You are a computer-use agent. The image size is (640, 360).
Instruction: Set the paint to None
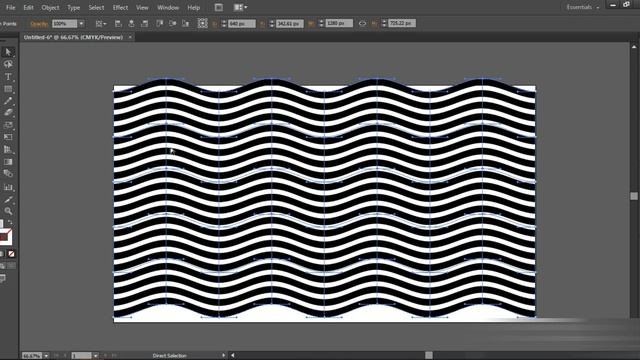click(x=11, y=254)
